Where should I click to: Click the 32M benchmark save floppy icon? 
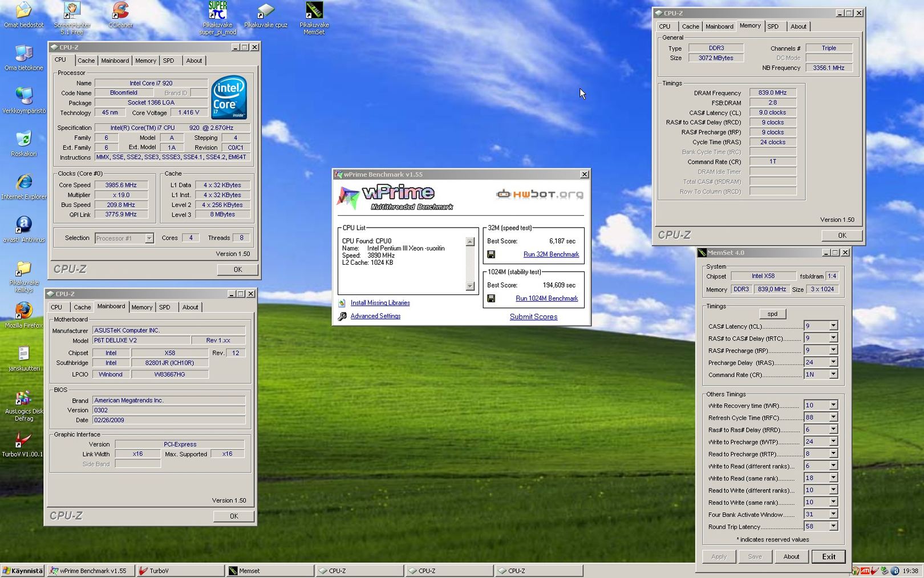pos(491,254)
